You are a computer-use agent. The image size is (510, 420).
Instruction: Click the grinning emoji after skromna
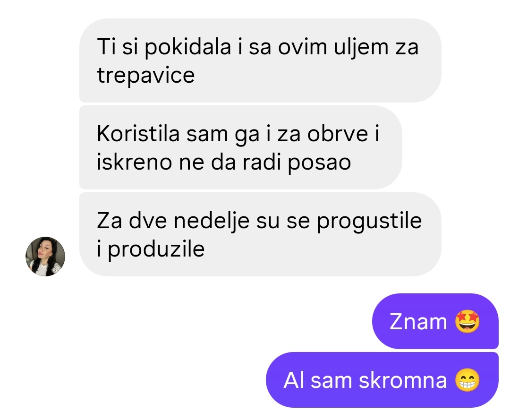coord(467,380)
